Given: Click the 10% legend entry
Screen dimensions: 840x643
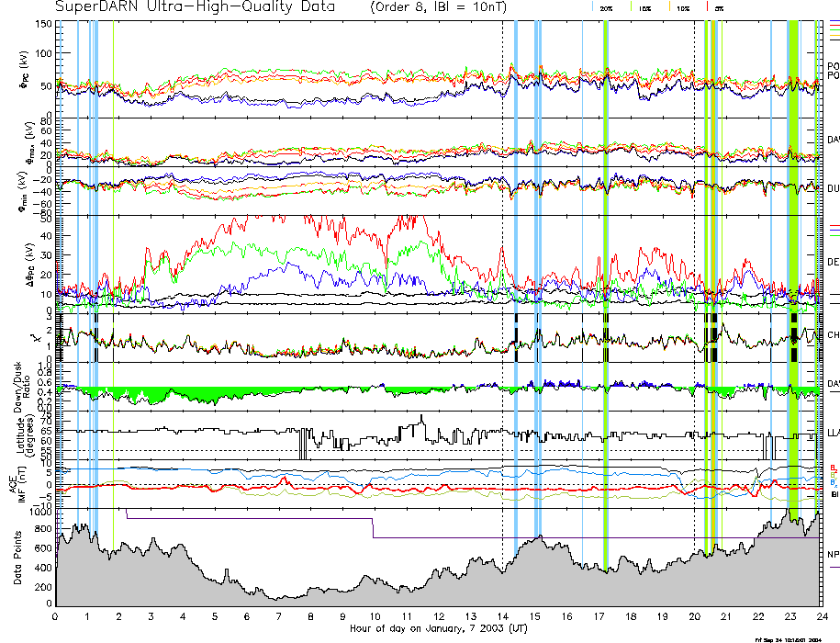Looking at the screenshot, I should click(x=683, y=7).
